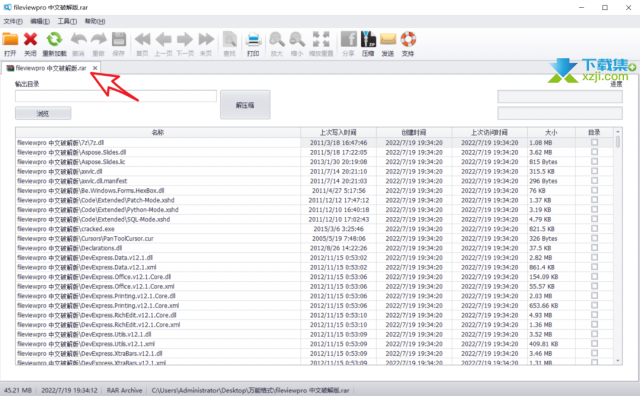Click the 653.66 KB size cell
The image size is (640, 396).
click(x=544, y=305)
